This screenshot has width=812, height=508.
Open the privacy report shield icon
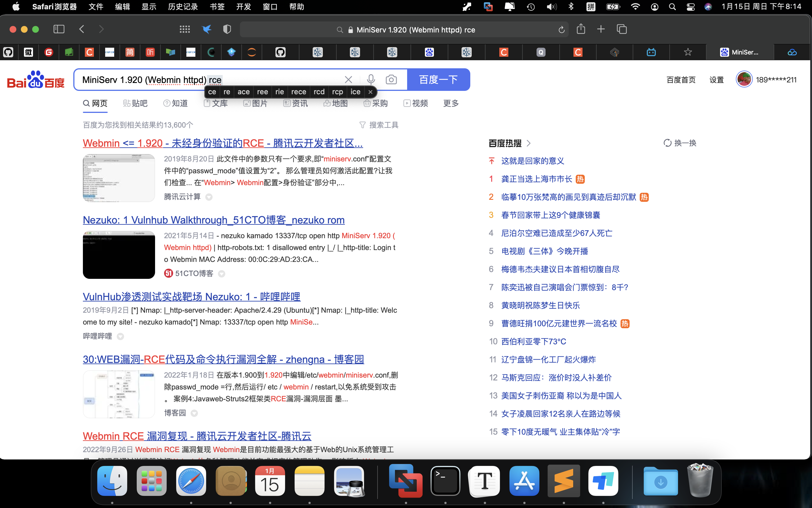[227, 29]
